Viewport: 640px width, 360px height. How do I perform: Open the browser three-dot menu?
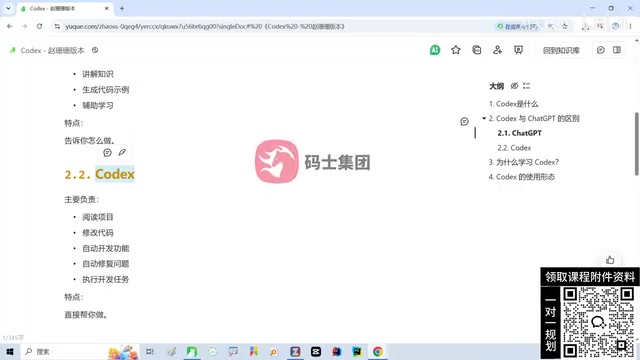tap(630, 27)
